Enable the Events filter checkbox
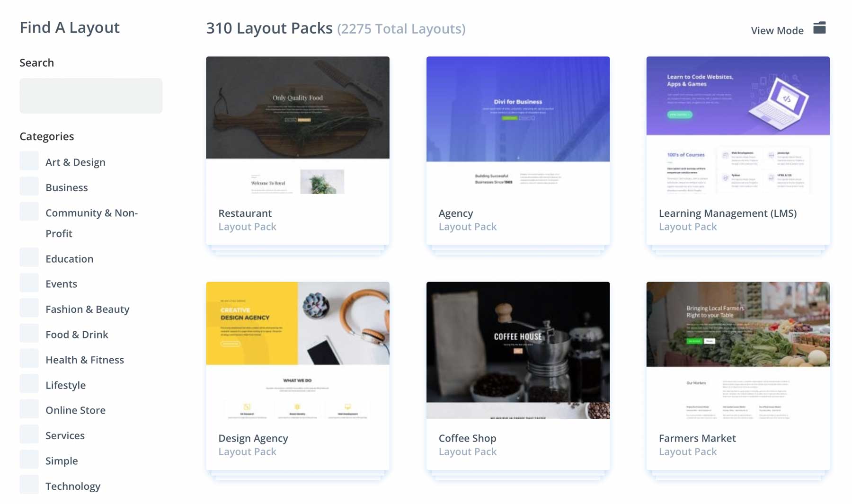Image resolution: width=852 pixels, height=504 pixels. click(29, 283)
